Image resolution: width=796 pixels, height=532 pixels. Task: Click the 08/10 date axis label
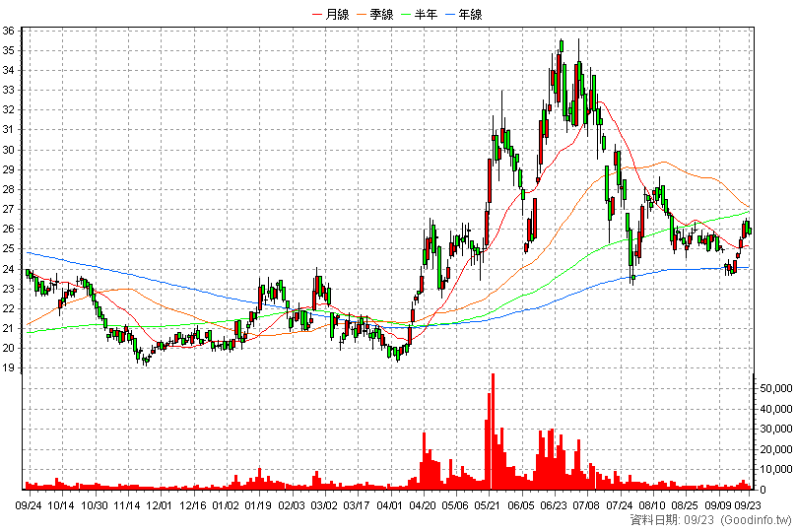point(652,505)
